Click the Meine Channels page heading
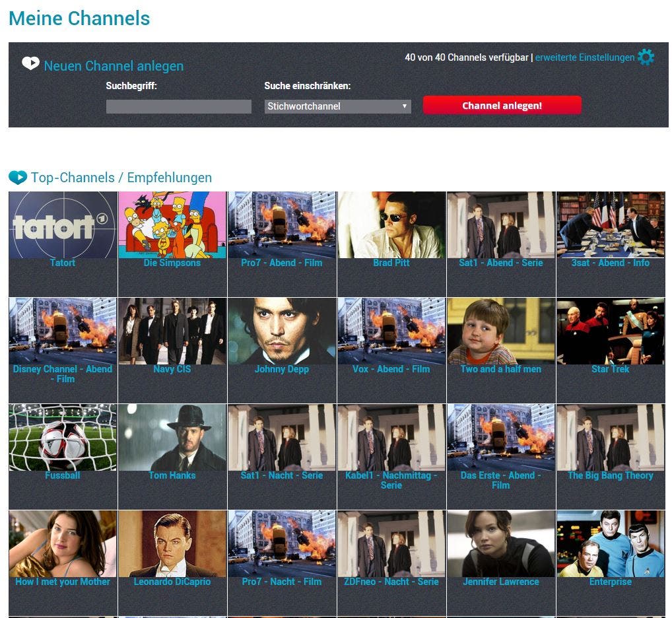This screenshot has height=618, width=672. (x=79, y=18)
